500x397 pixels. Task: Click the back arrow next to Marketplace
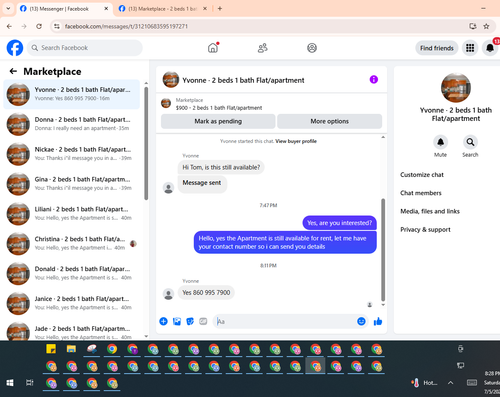click(x=13, y=71)
